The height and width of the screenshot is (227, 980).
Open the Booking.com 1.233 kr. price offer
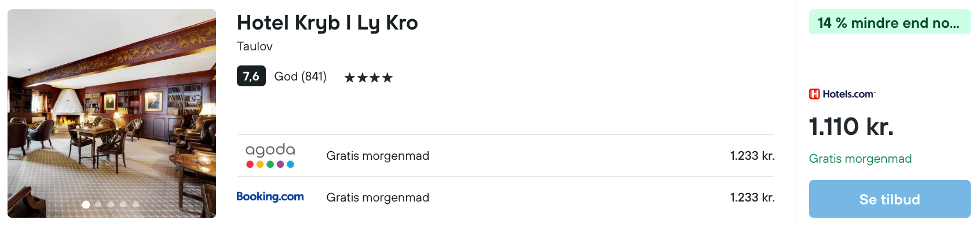coord(506,197)
